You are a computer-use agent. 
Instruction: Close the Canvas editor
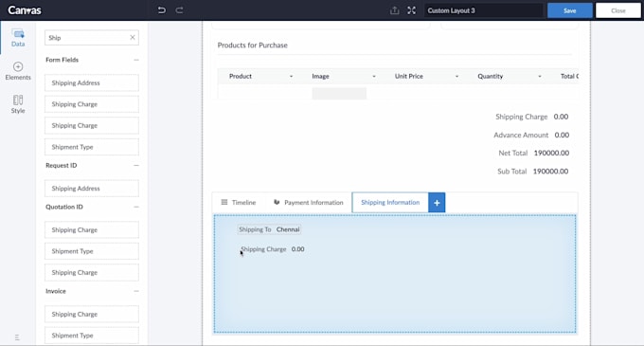[x=617, y=10]
